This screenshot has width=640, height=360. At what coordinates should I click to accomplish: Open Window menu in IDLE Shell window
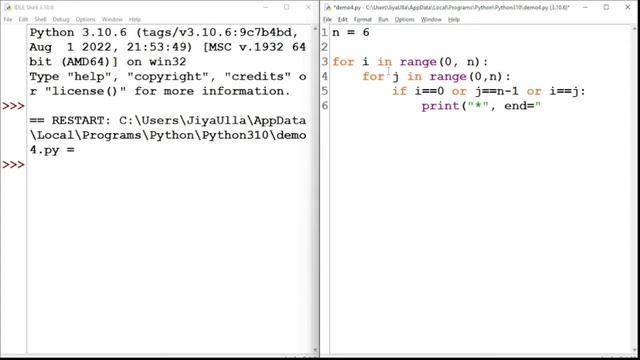[x=112, y=19]
